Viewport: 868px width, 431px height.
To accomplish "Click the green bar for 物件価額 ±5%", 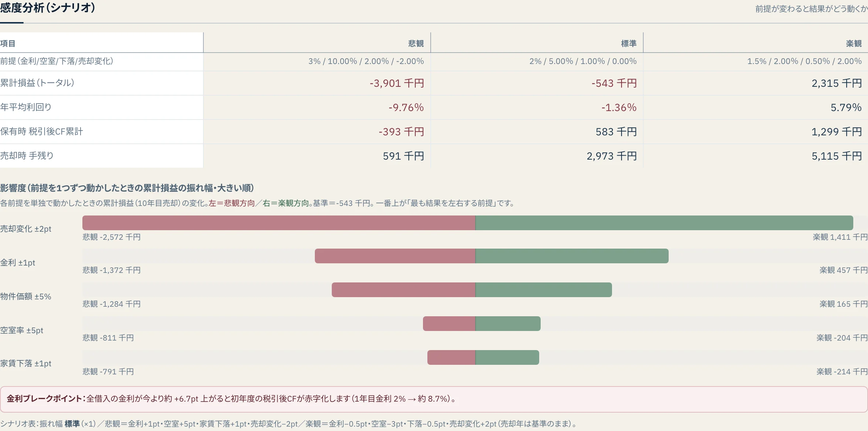I will (544, 290).
